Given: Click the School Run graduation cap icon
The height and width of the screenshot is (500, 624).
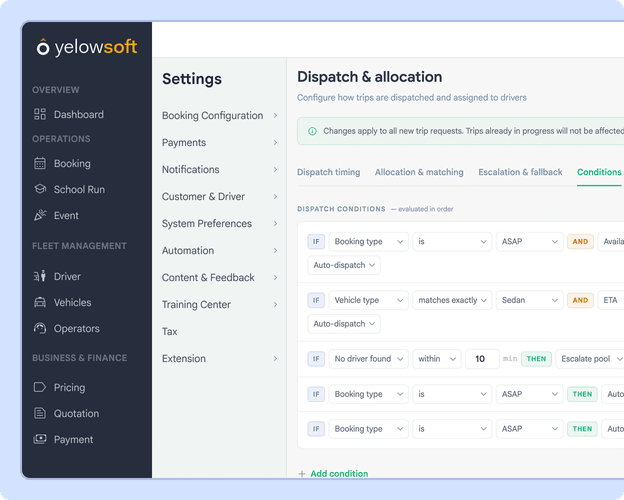Looking at the screenshot, I should [40, 189].
